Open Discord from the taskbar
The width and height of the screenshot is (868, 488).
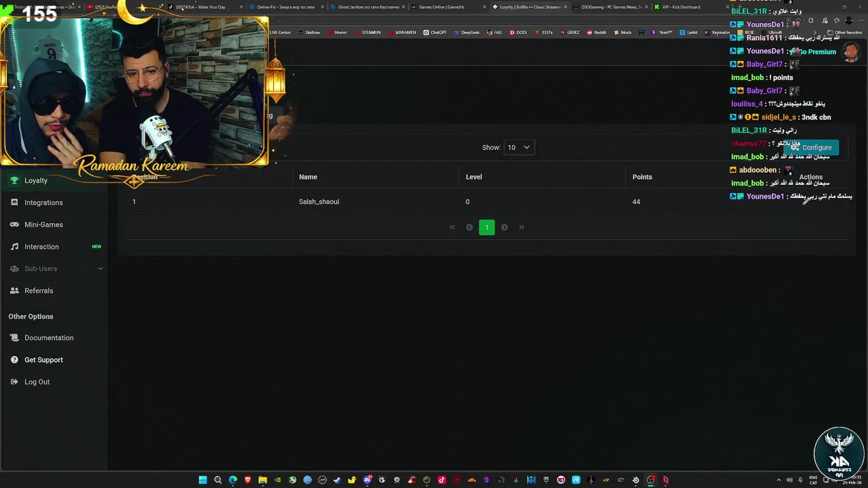(367, 480)
